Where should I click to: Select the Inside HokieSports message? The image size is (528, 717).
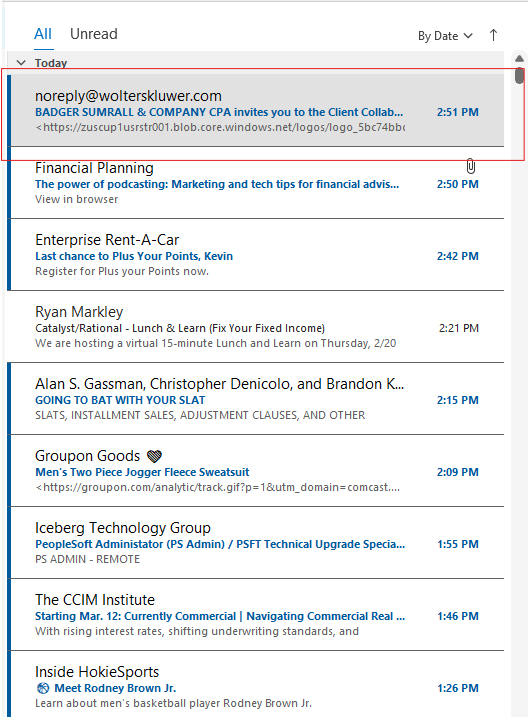(256, 685)
